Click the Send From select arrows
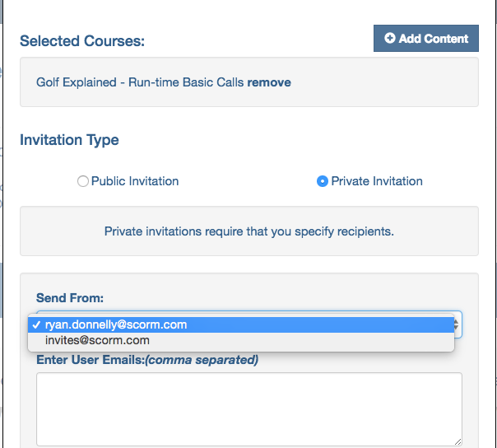Screen dimensions: 497x448 (x=456, y=324)
